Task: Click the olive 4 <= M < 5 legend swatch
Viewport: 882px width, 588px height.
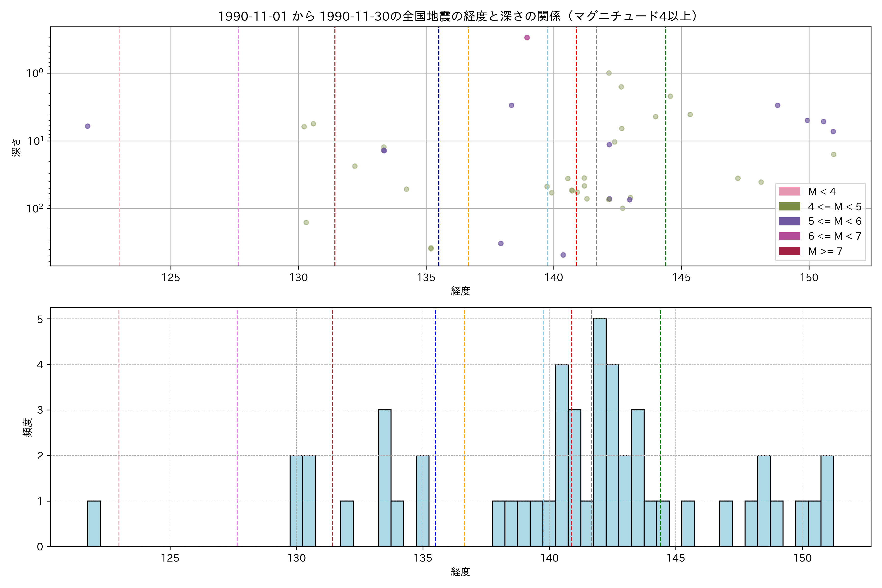Action: (789, 207)
